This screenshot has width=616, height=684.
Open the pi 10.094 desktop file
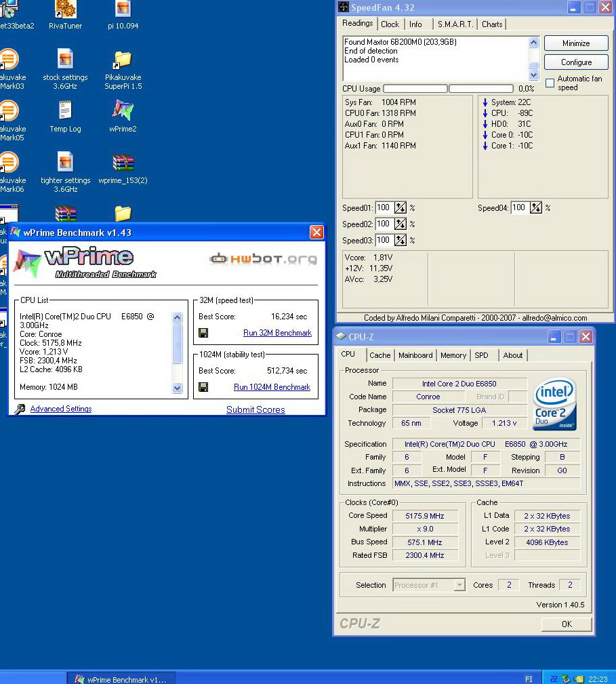(123, 13)
